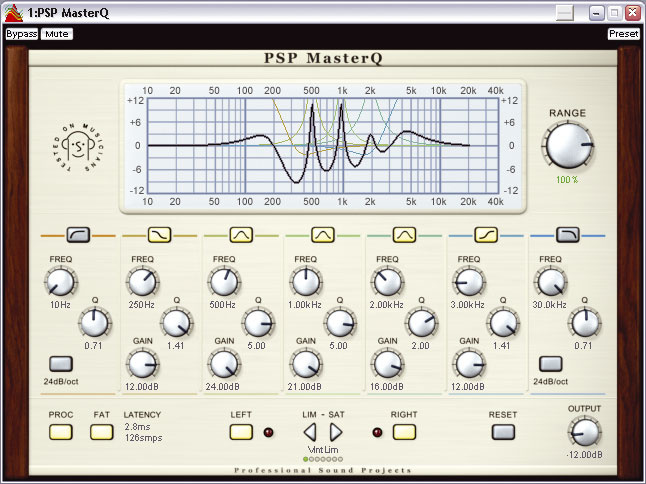Viewport: 646px width, 484px height.
Task: Click the OUTPUT knob
Action: coord(584,432)
